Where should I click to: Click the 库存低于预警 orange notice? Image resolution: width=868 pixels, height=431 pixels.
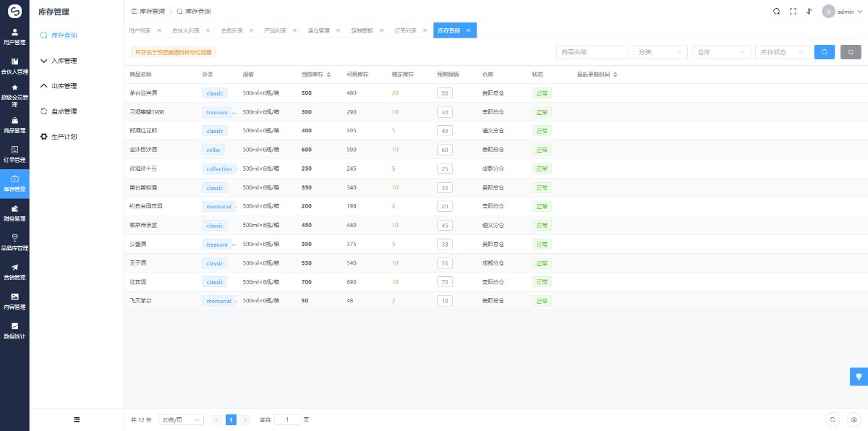[x=174, y=52]
